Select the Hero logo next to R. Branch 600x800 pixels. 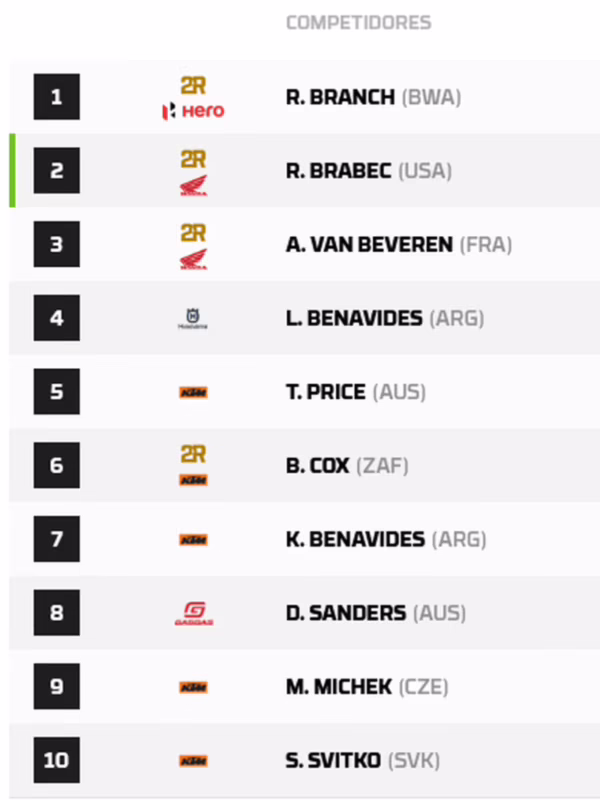tap(193, 111)
